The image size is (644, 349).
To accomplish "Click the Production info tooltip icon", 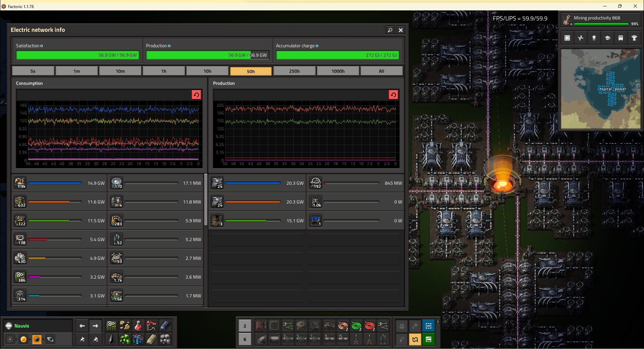I will (169, 46).
